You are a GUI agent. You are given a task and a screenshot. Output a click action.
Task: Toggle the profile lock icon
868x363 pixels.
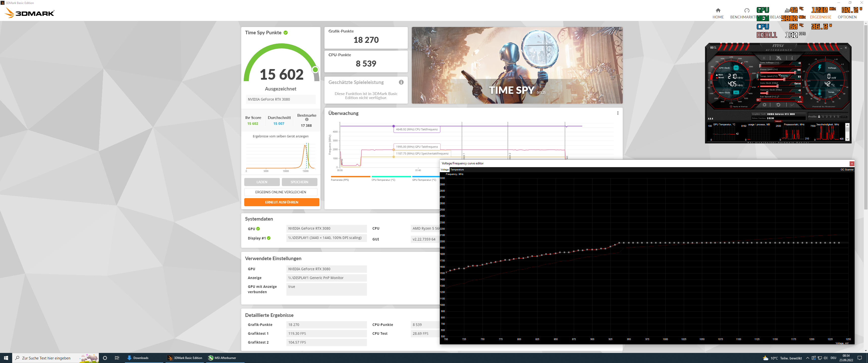coord(819,116)
